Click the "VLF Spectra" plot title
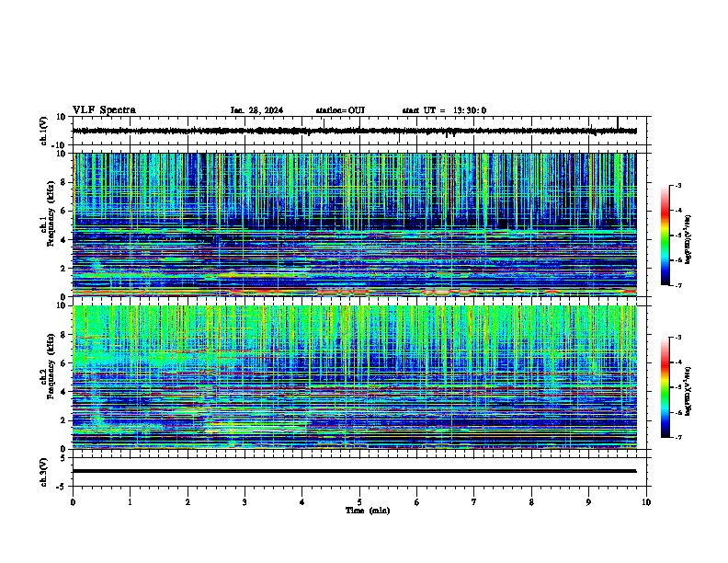 click(104, 110)
